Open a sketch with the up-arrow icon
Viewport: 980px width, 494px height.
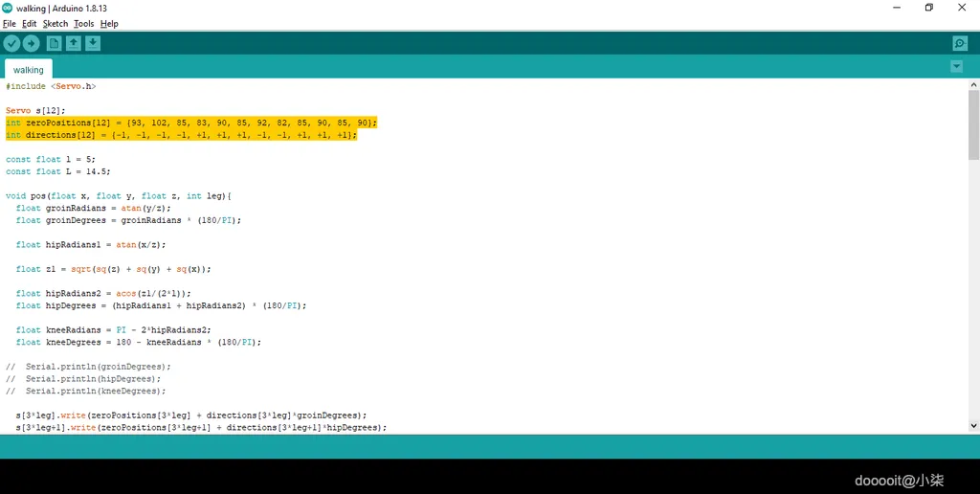pyautogui.click(x=74, y=43)
